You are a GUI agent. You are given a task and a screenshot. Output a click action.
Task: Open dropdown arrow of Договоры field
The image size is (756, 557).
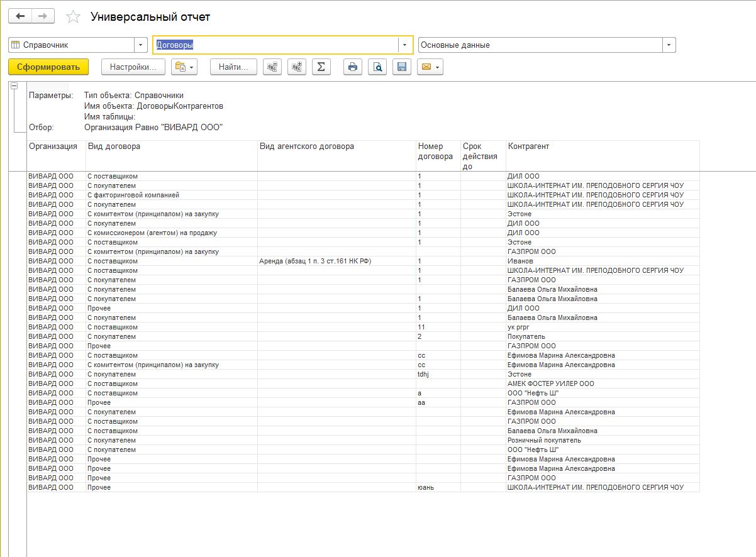406,45
